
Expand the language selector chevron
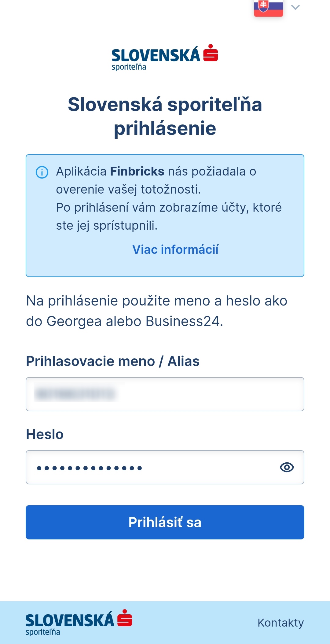click(295, 7)
